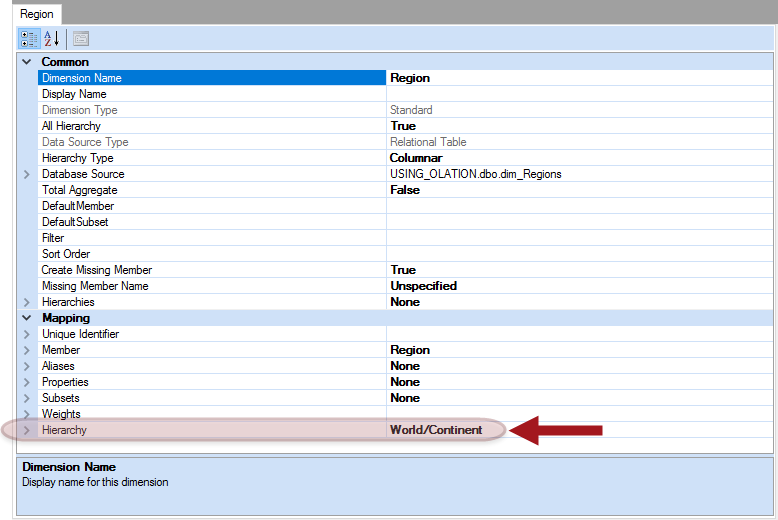Expand the Unique Identifier property
The image size is (778, 520).
pyautogui.click(x=26, y=334)
